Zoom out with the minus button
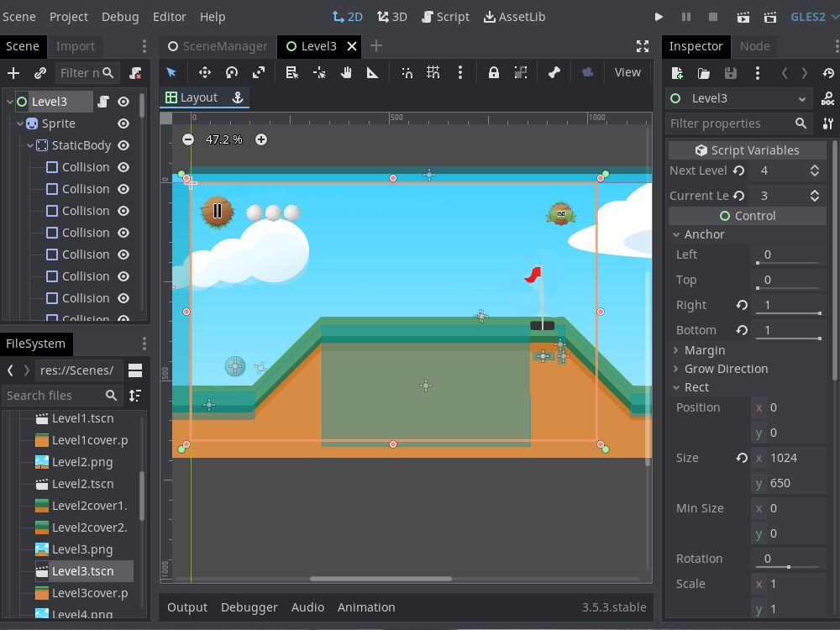This screenshot has width=840, height=630. pyautogui.click(x=188, y=139)
